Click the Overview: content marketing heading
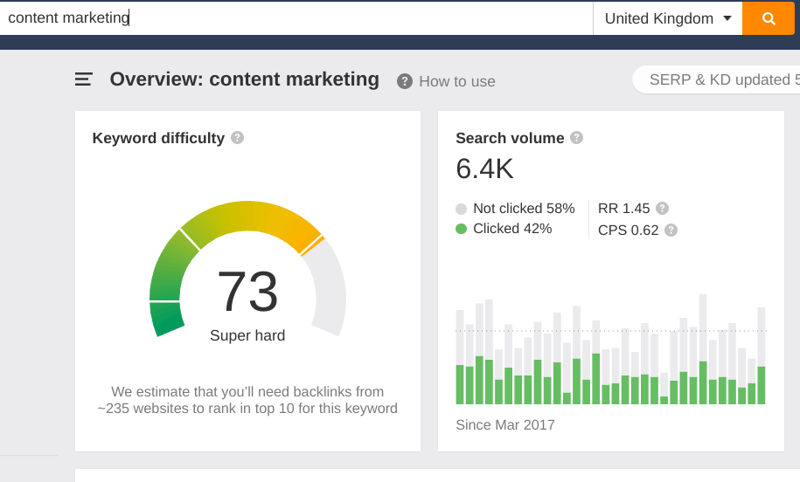The image size is (800, 482). pyautogui.click(x=244, y=79)
